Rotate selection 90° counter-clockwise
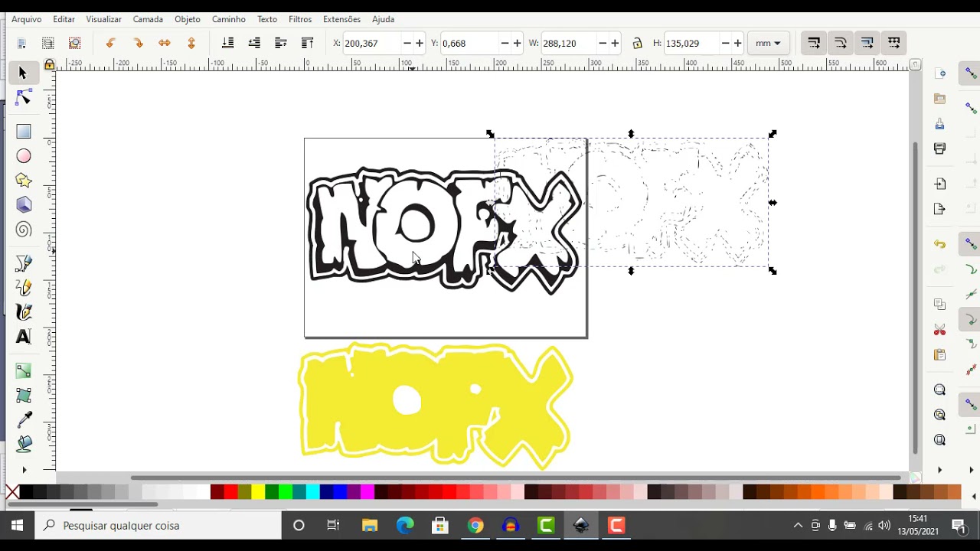Screen dimensions: 980x551 tap(111, 43)
